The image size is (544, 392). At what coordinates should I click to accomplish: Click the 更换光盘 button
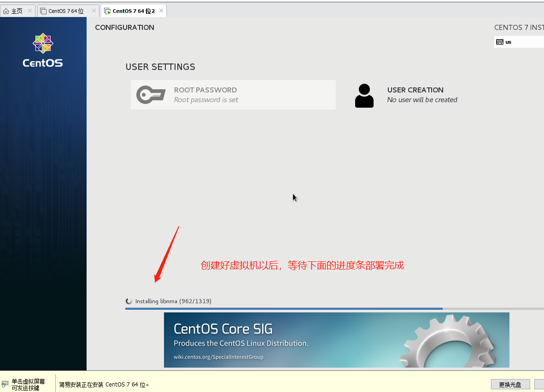[x=510, y=384]
